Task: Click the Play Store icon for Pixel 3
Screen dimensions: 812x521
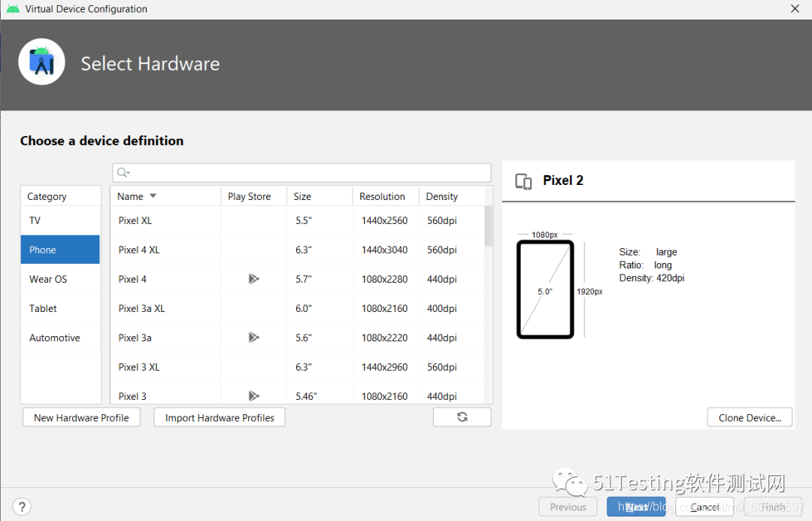Action: [253, 395]
